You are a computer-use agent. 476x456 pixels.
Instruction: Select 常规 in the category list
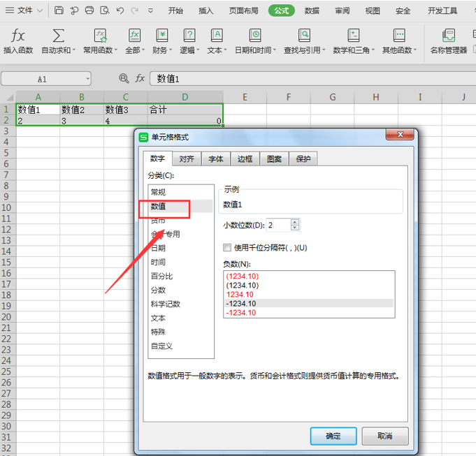180,192
